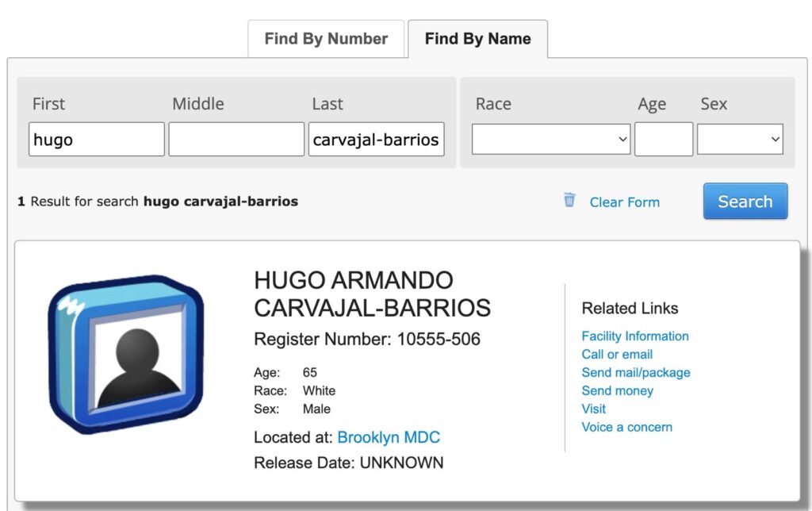Screen dimensions: 812x511
Task: Open the Race dropdown
Action: [551, 140]
